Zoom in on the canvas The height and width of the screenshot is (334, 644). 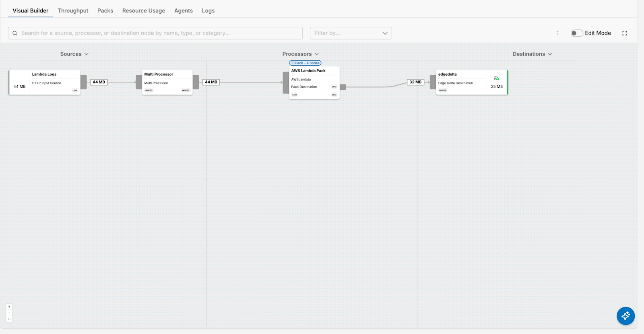coord(9,307)
